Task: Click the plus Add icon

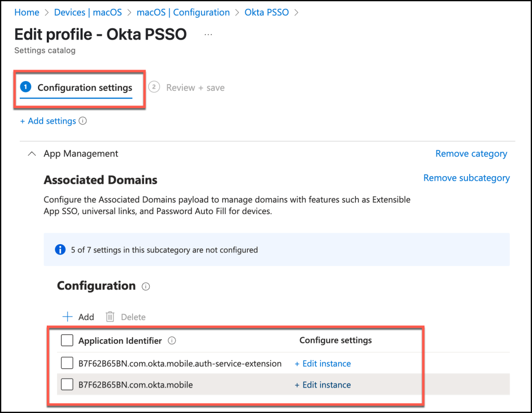Action: pos(68,317)
